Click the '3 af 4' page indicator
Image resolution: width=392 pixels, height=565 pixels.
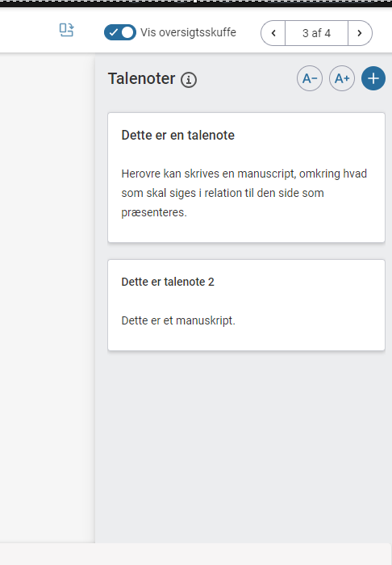click(x=316, y=33)
